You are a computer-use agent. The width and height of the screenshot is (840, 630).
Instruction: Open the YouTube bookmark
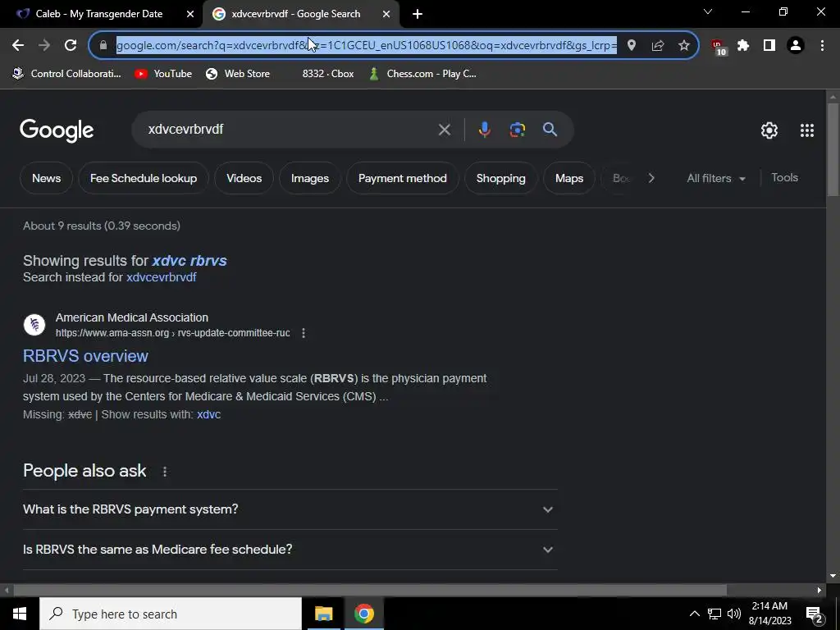(x=163, y=74)
